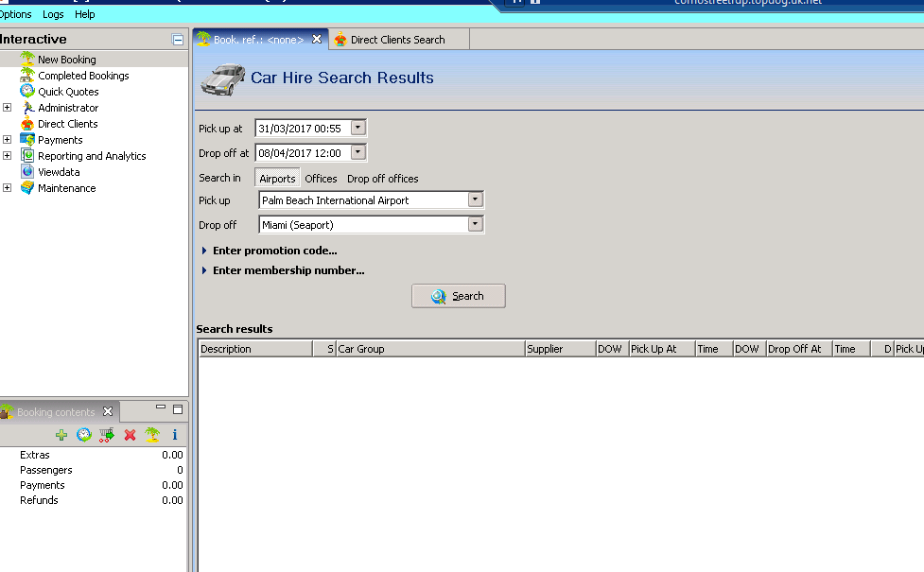The image size is (924, 572).
Task: Sort by the Pick Up At column header
Action: 662,349
